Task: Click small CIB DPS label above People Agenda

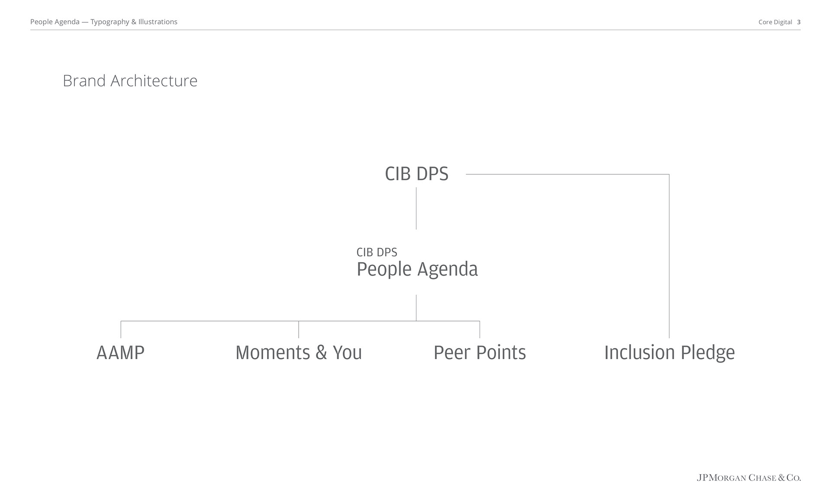Action: [x=377, y=252]
